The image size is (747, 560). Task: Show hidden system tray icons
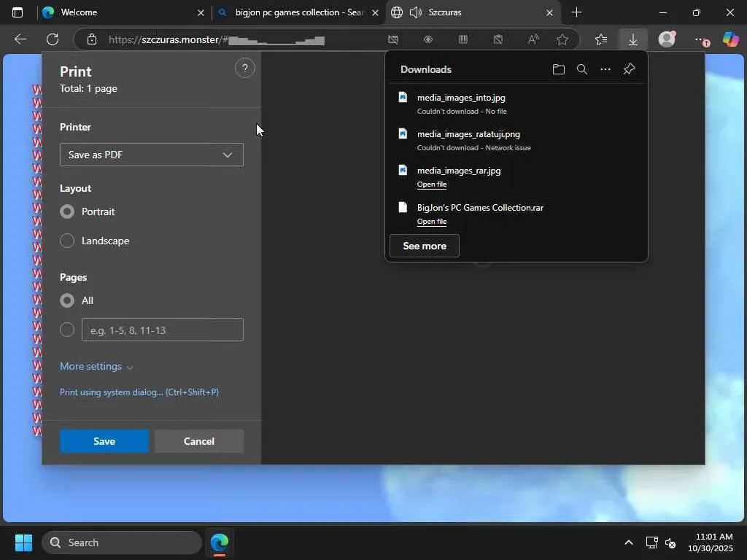pos(629,542)
